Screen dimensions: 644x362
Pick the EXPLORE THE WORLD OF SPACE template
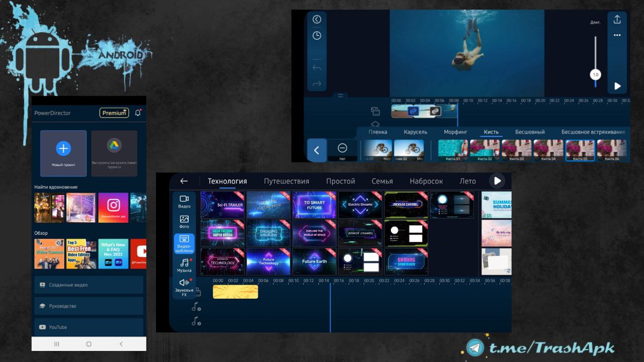314,233
